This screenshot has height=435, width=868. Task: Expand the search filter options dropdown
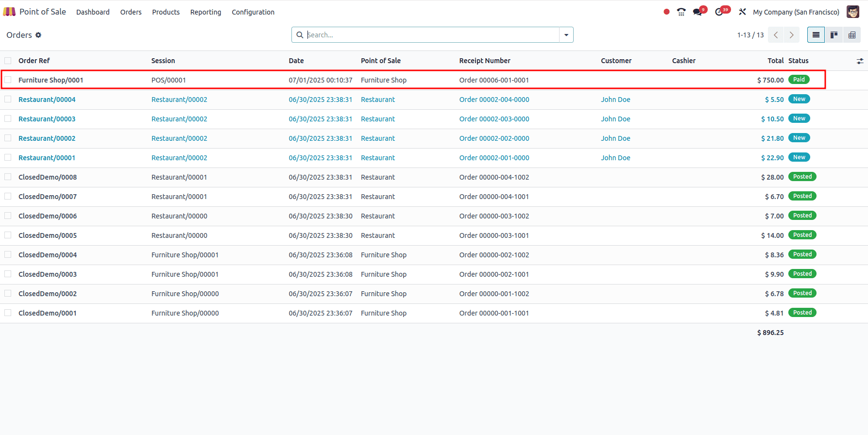click(x=566, y=35)
